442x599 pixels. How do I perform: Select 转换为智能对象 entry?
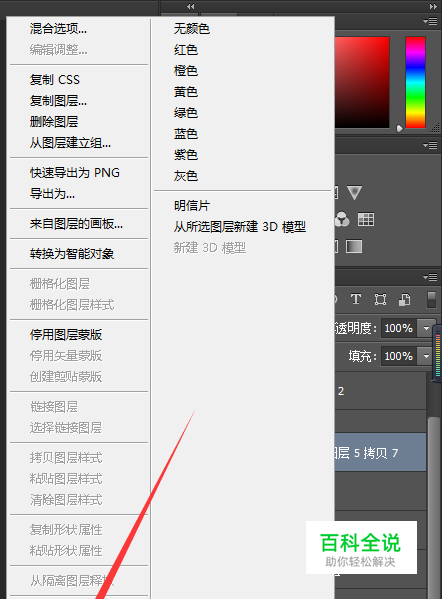(72, 254)
